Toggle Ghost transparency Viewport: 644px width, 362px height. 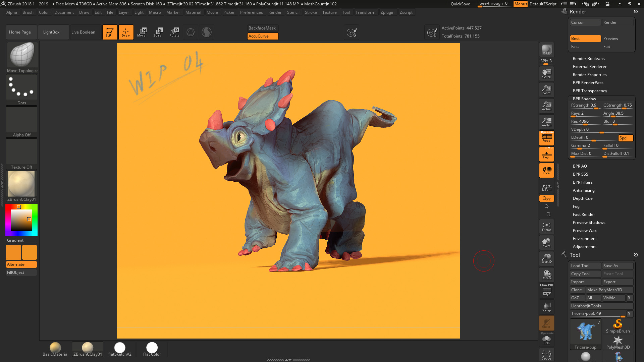[546, 323]
